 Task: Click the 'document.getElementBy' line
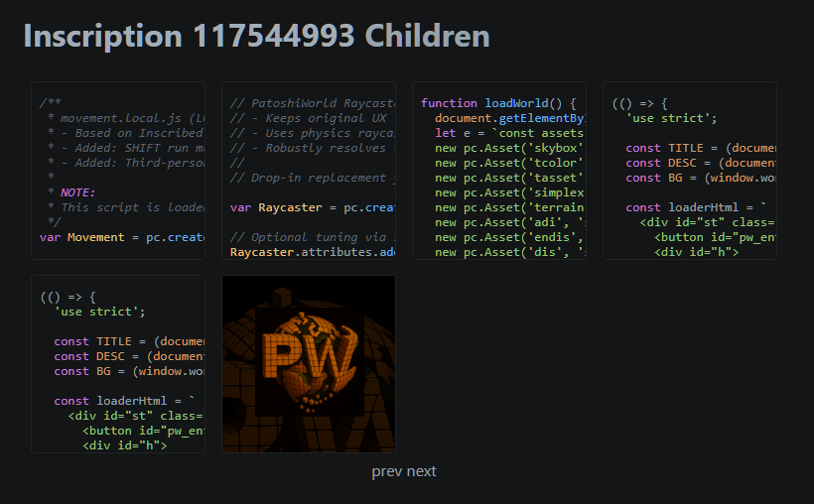tap(510, 118)
